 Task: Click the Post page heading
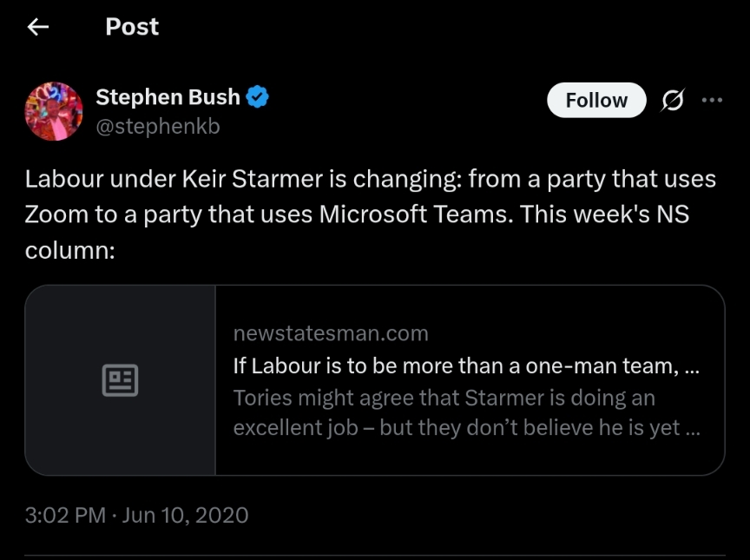tap(132, 27)
